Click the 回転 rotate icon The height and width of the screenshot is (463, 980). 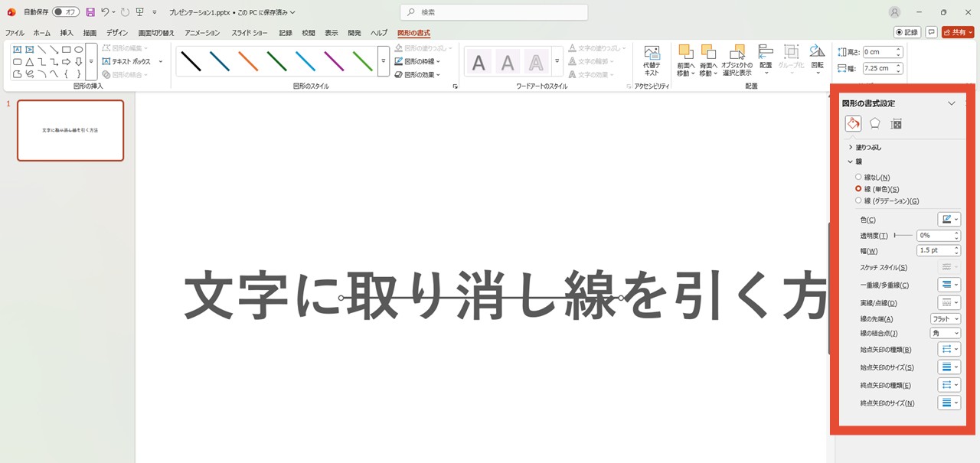[x=815, y=61]
